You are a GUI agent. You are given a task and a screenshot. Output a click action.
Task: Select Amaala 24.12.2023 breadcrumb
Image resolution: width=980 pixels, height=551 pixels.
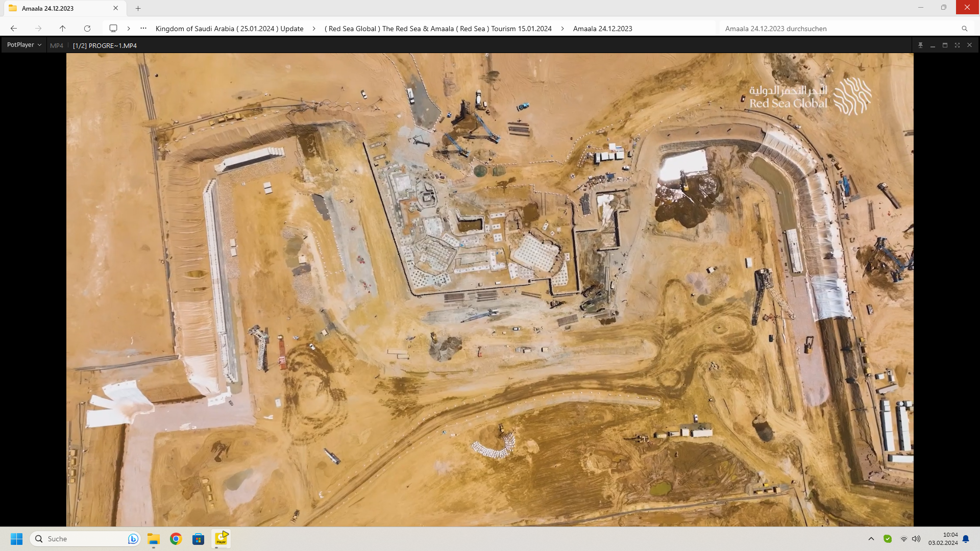click(x=602, y=29)
